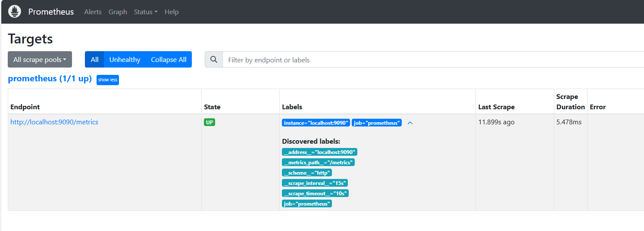
Task: Go to the Alerts page
Action: coord(93,12)
